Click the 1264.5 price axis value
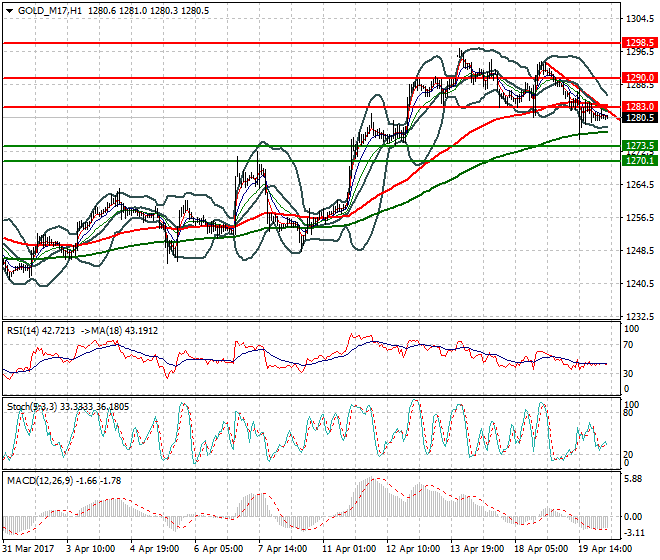 click(x=640, y=185)
